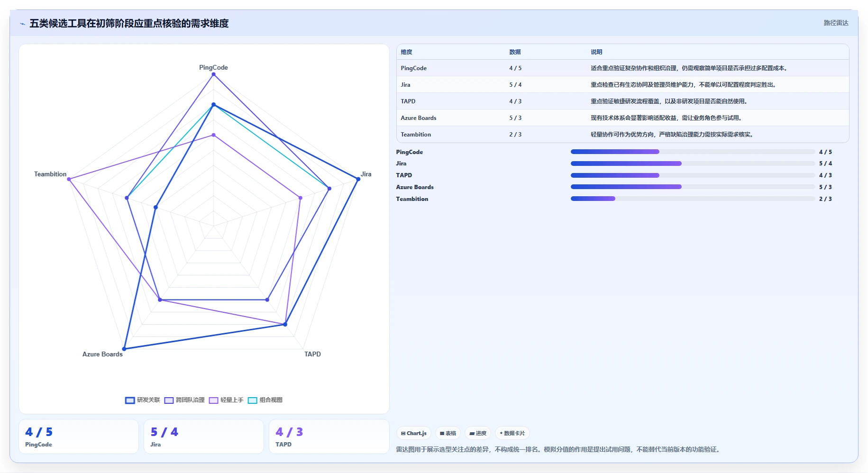Screen dimensions: 868x473
Task: Click the PingCode axis label on the radar
Action: [x=213, y=67]
